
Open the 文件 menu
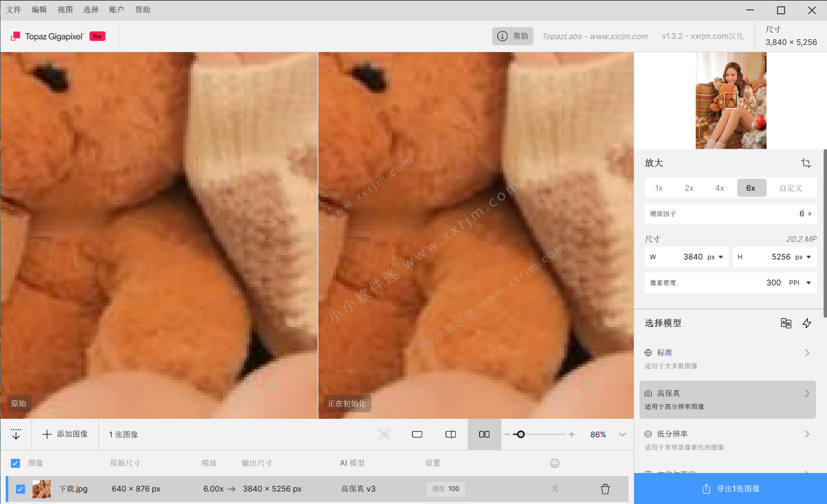[13, 10]
